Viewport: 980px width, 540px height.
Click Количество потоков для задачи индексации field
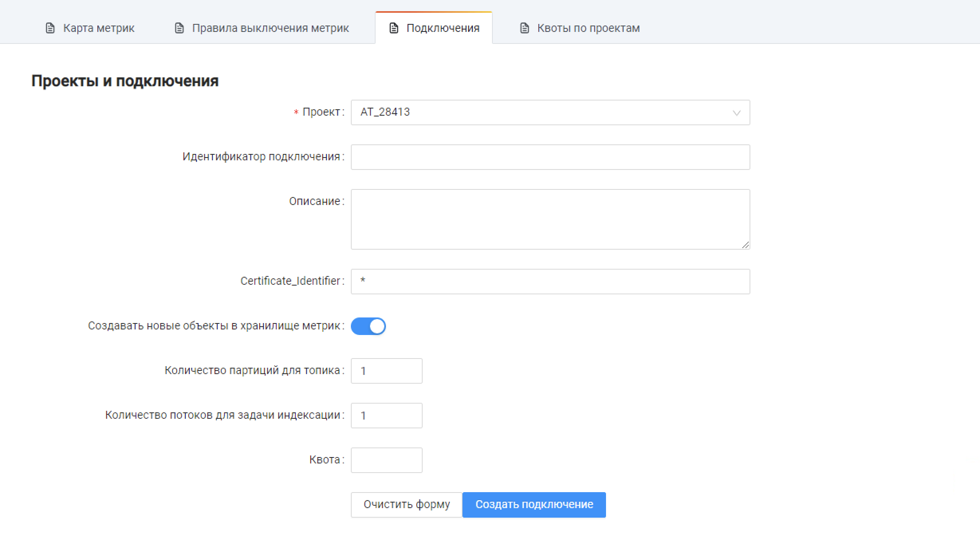click(386, 416)
